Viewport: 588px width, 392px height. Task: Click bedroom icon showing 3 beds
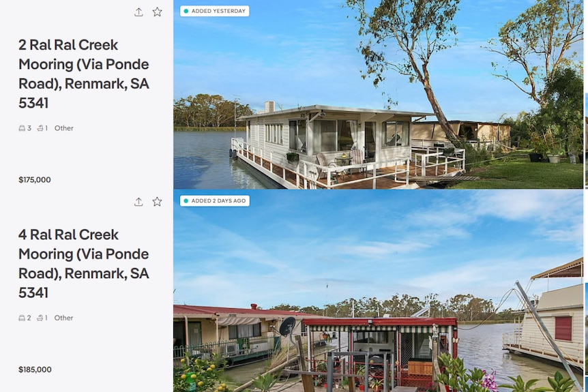coord(22,128)
